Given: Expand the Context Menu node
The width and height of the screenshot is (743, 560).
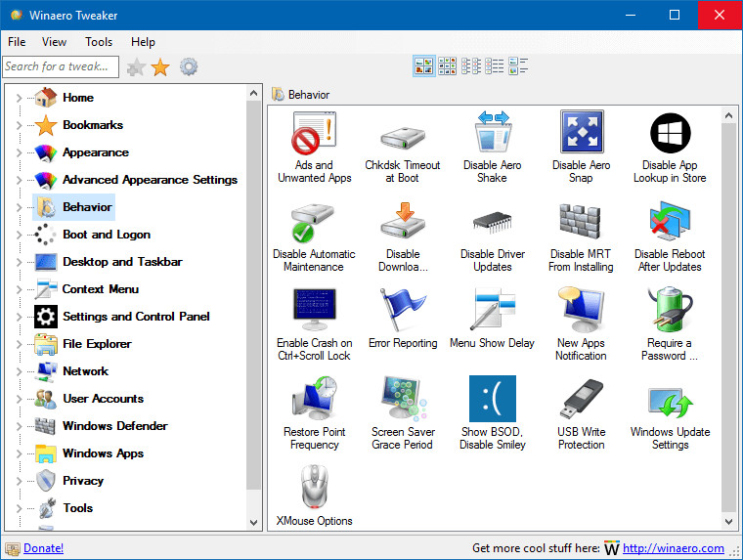Looking at the screenshot, I should (x=19, y=289).
